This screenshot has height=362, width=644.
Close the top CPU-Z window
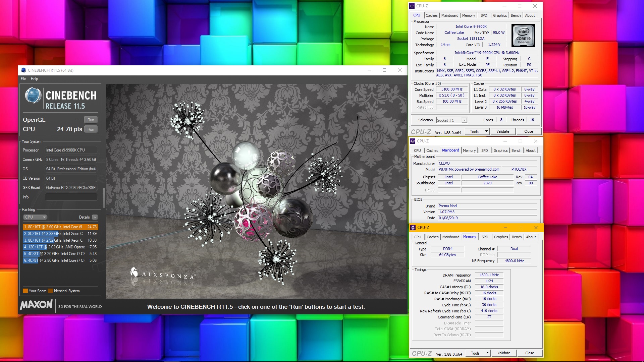click(535, 6)
